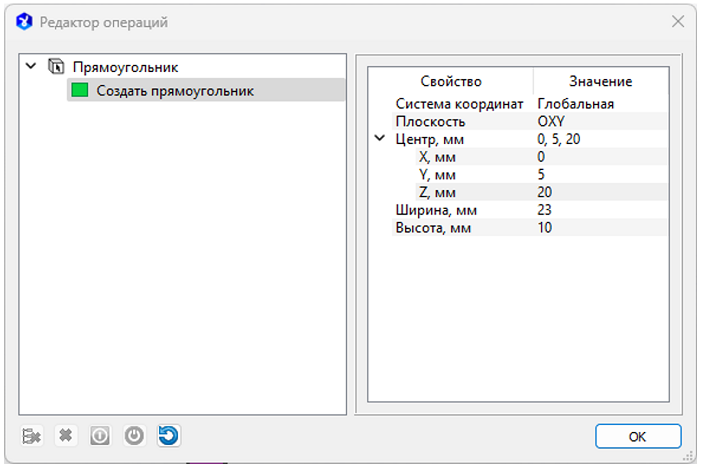Image resolution: width=703 pixels, height=468 pixels.
Task: Close the Редактор операций dialog
Action: coord(677,21)
